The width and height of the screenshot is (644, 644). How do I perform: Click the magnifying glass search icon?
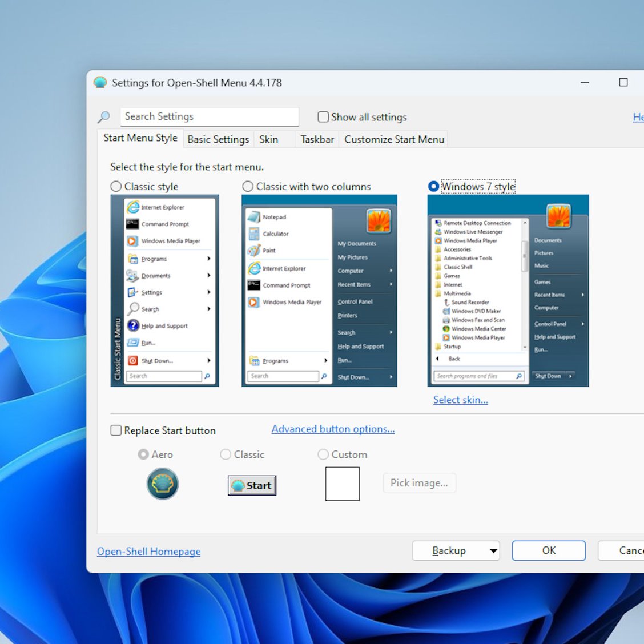(103, 117)
